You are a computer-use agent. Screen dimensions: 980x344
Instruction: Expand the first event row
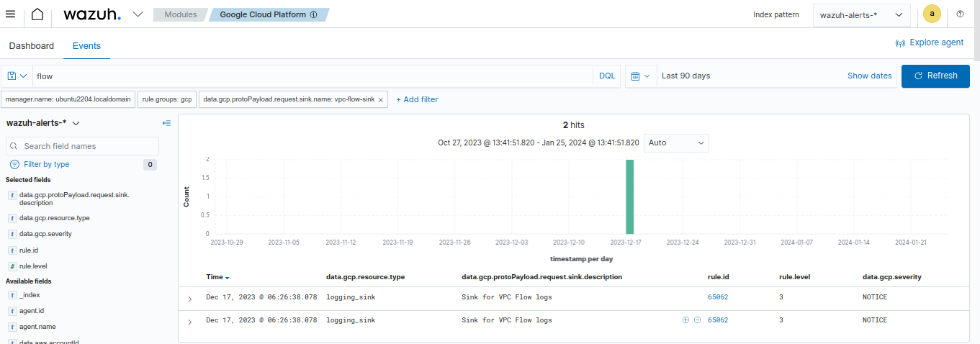pos(189,299)
